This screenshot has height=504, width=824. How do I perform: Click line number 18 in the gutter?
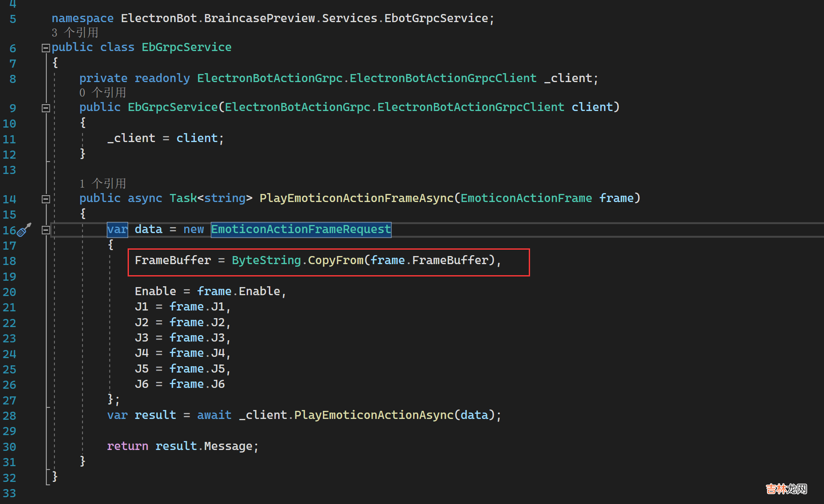(x=9, y=261)
